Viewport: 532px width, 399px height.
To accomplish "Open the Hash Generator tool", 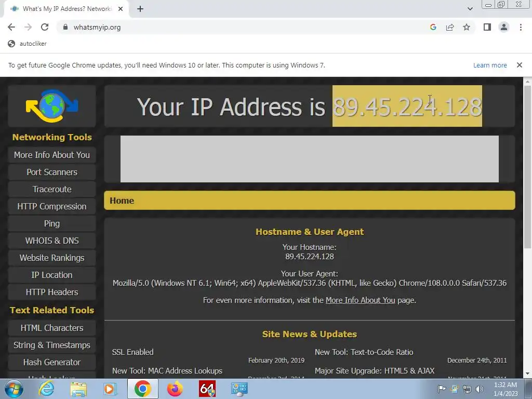I will point(52,362).
